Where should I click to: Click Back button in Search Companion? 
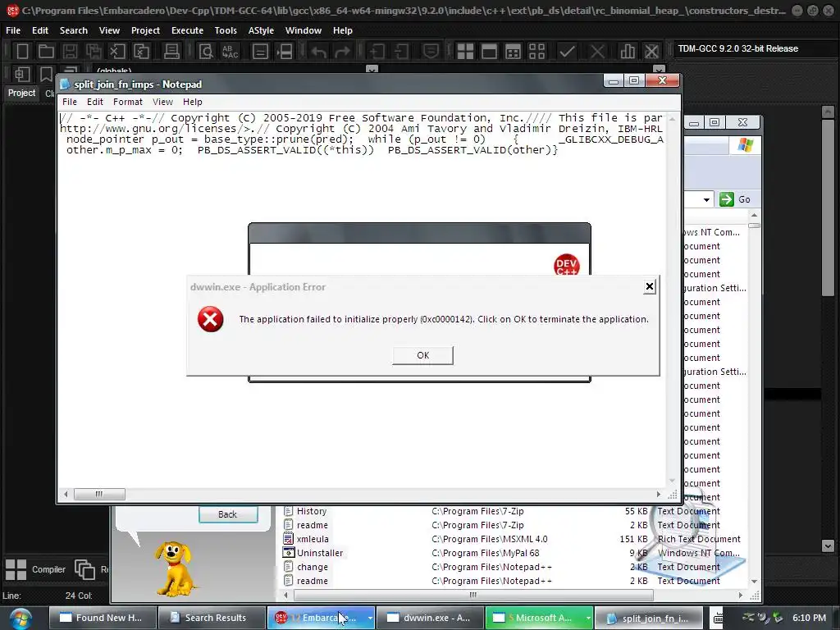click(x=228, y=514)
